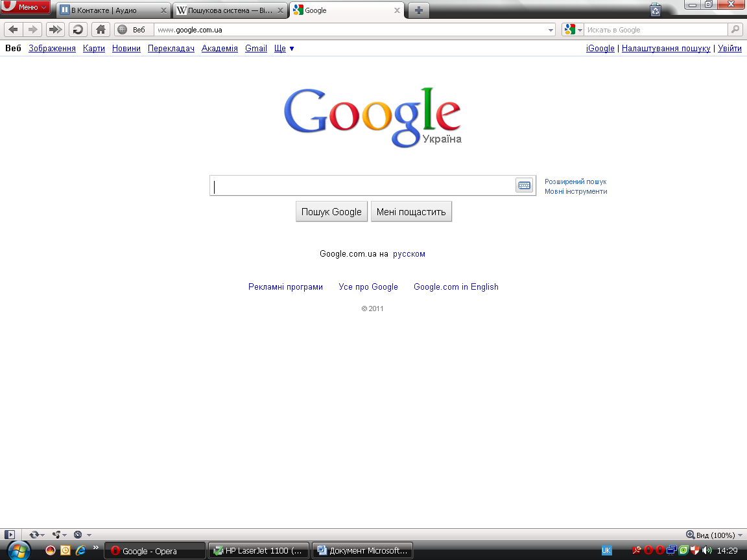Click the Искать в Google search field

(x=656, y=30)
